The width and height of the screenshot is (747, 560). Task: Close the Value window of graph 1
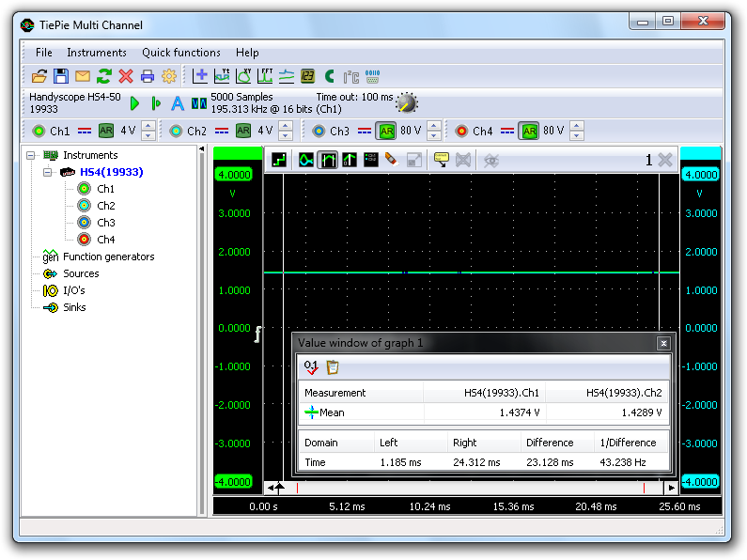tap(663, 343)
